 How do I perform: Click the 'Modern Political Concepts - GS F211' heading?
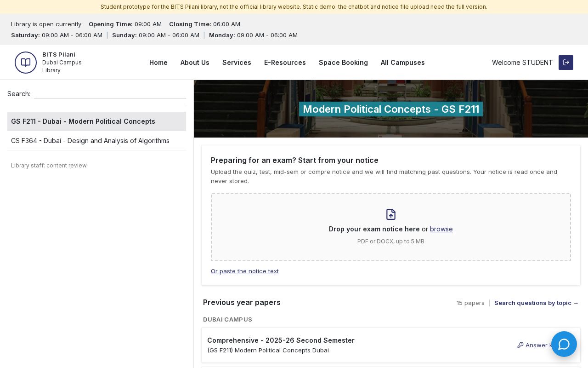(x=391, y=109)
